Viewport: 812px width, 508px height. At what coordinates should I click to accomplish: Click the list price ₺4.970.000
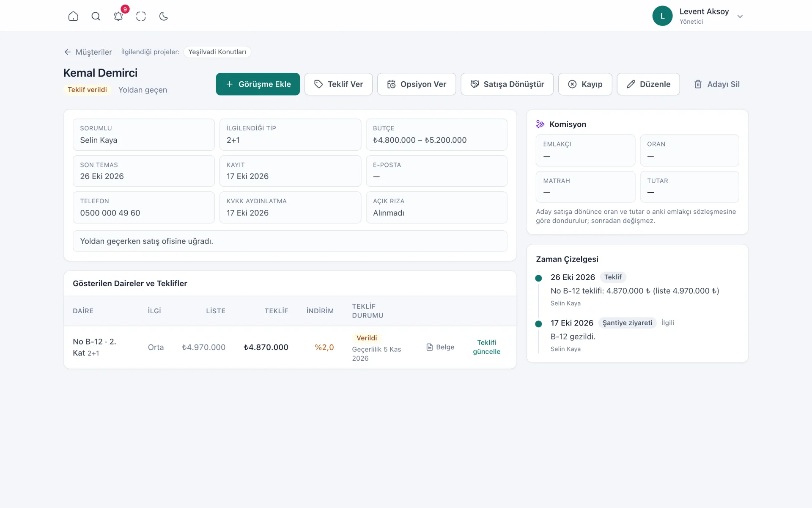(x=203, y=347)
